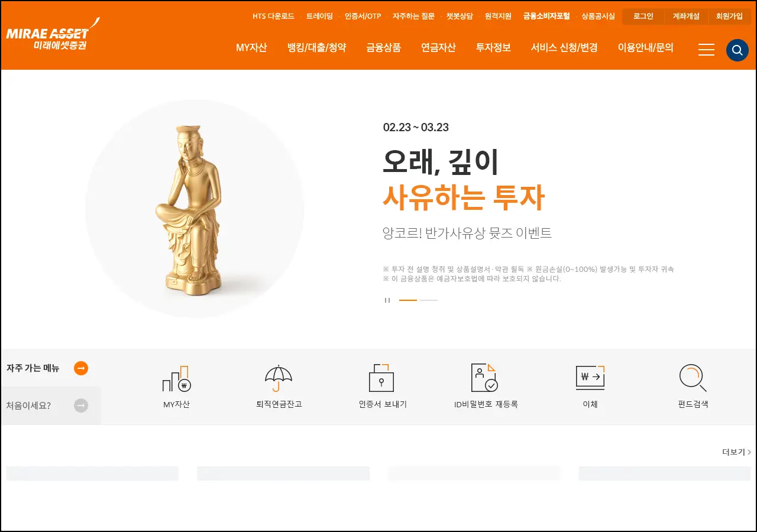Image resolution: width=757 pixels, height=532 pixels.
Task: Click the 인증서 보내기 padlock icon
Action: pos(381,378)
